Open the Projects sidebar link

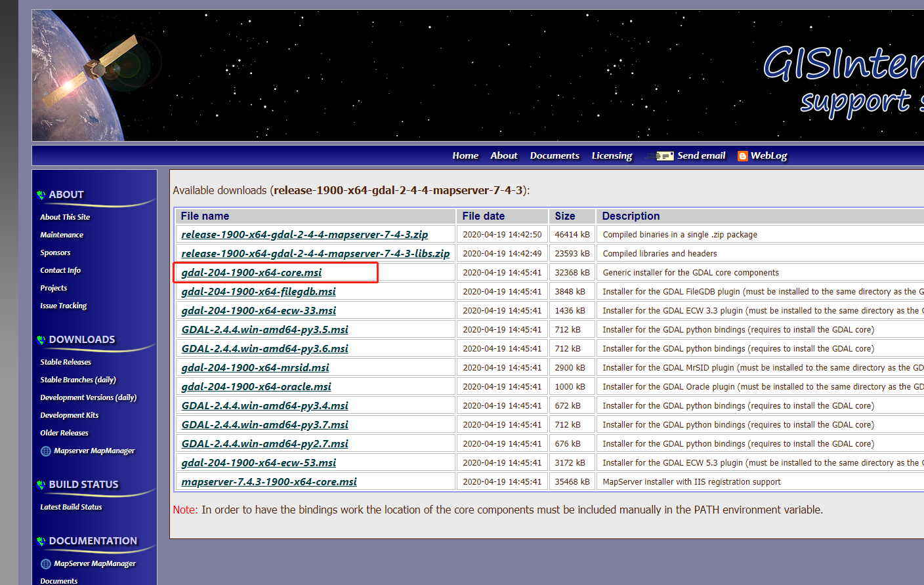coord(54,288)
